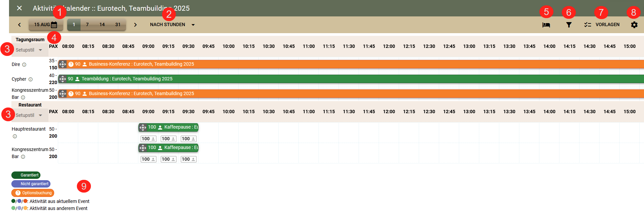Screen dimensions: 644x214
Task: Click option question-mark icon on Dire event
Action: click(x=71, y=64)
